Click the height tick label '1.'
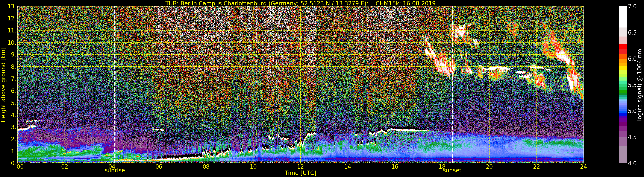The height and width of the screenshot is (177, 644). click(x=13, y=151)
